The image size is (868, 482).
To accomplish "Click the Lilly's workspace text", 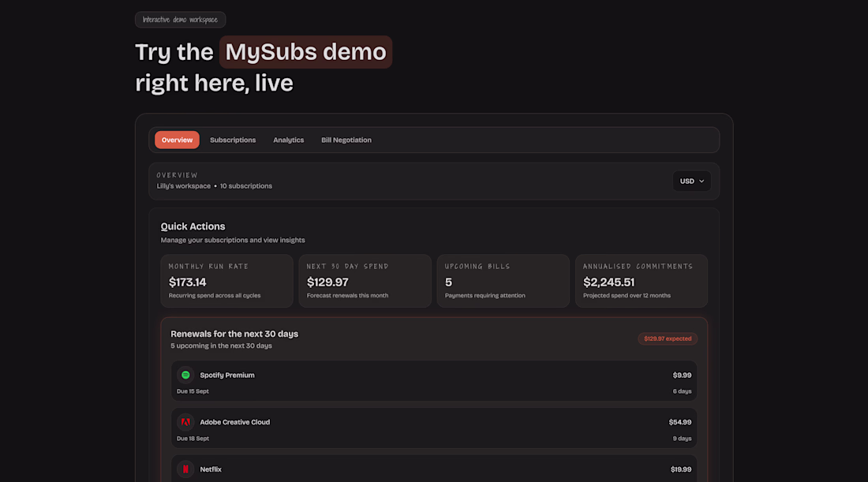I will (183, 186).
